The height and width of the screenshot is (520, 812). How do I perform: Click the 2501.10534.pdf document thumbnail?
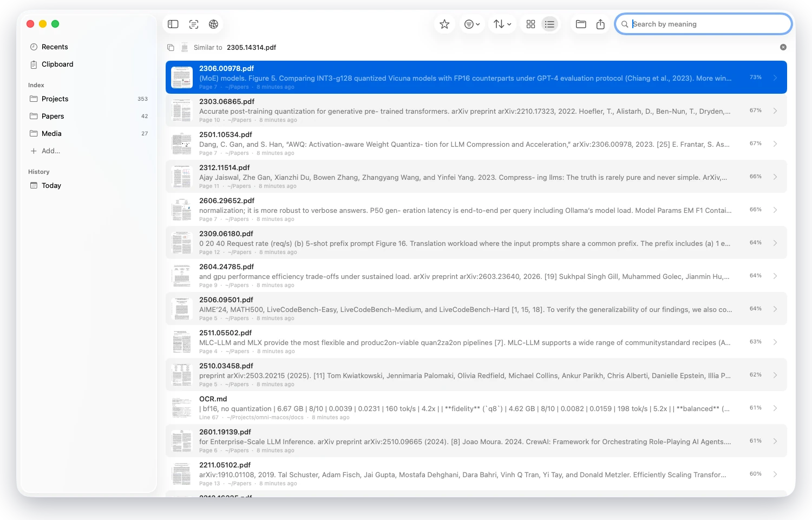coord(182,144)
